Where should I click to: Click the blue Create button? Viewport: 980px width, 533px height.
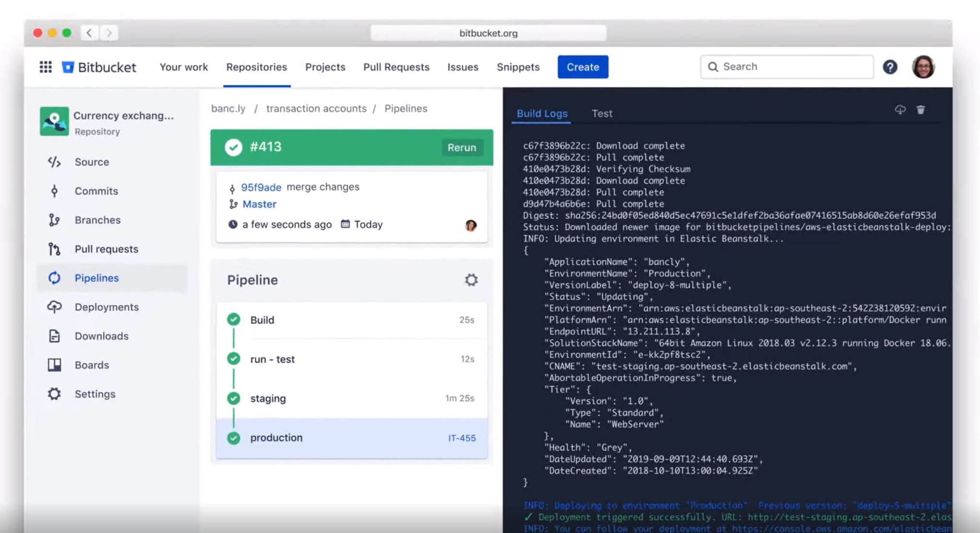coord(583,67)
